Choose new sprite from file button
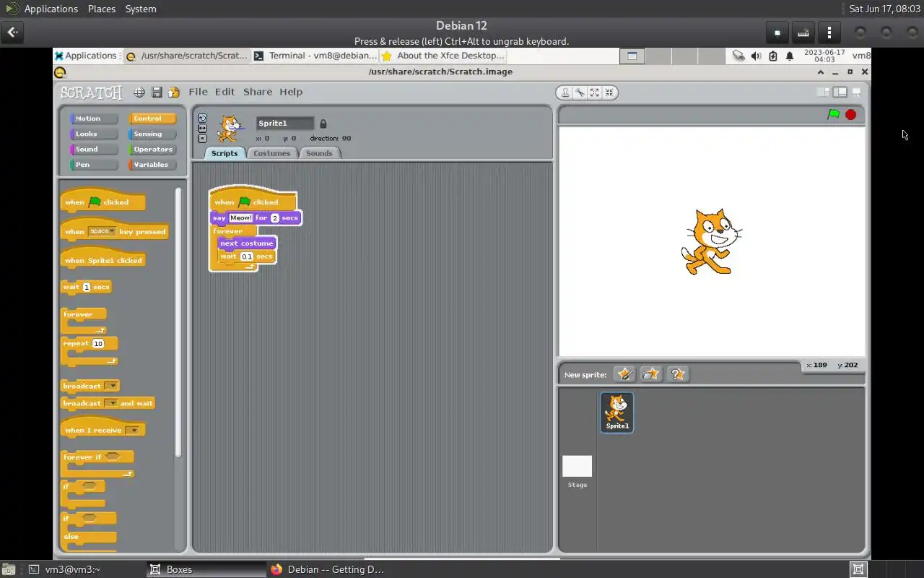Image resolution: width=924 pixels, height=578 pixels. 651,374
